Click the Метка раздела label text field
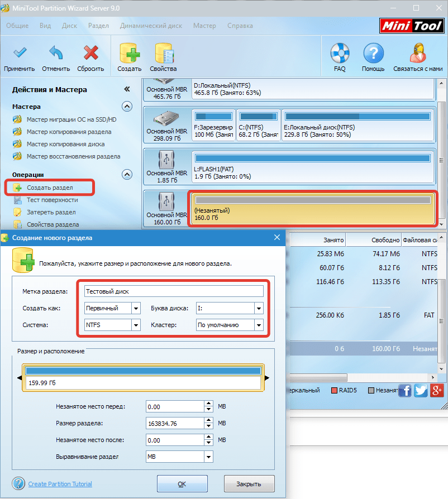448x499 pixels. coord(173,291)
